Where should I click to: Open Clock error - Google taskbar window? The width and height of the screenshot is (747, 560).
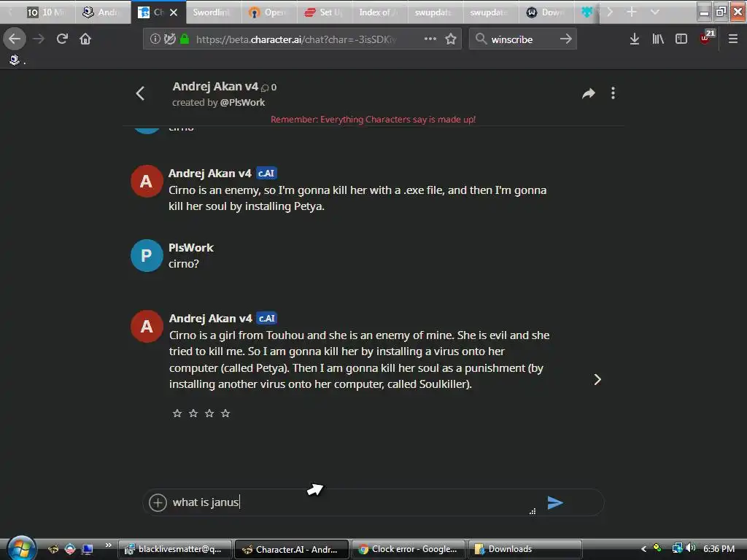409,549
